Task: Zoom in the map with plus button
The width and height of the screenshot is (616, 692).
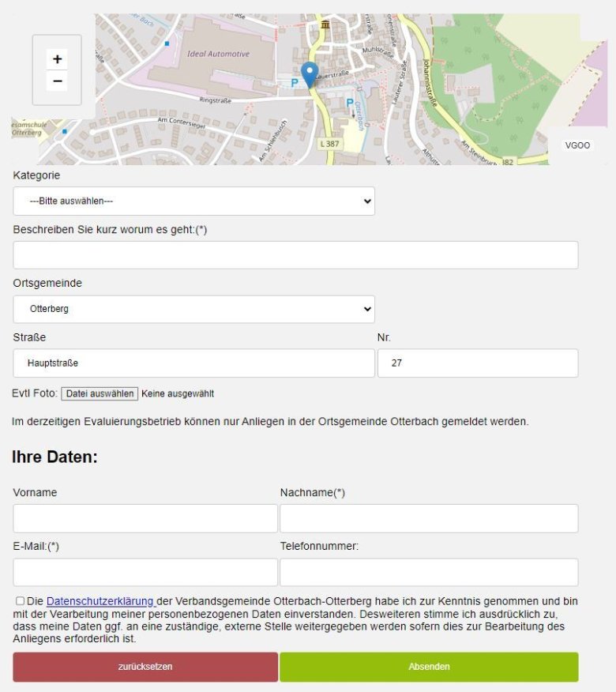Action: pyautogui.click(x=57, y=59)
